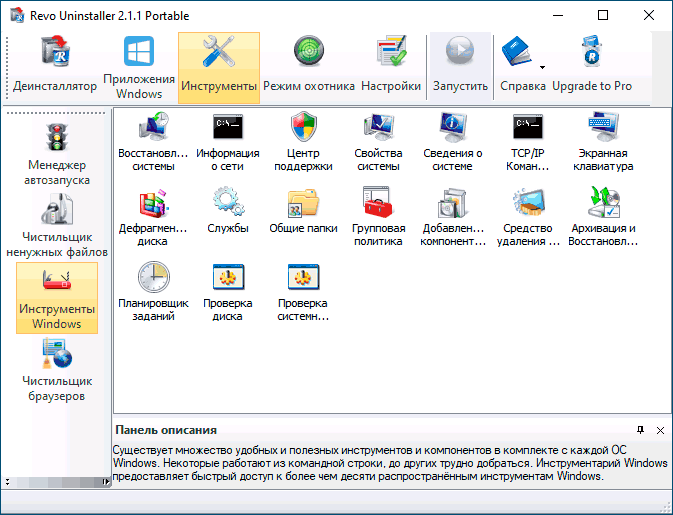Click the Запустить toolbar button
673x515 pixels.
(460, 67)
